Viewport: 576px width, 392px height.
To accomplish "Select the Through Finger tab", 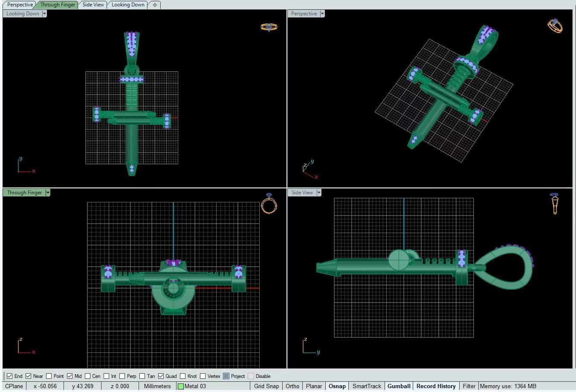I will 58,5.
